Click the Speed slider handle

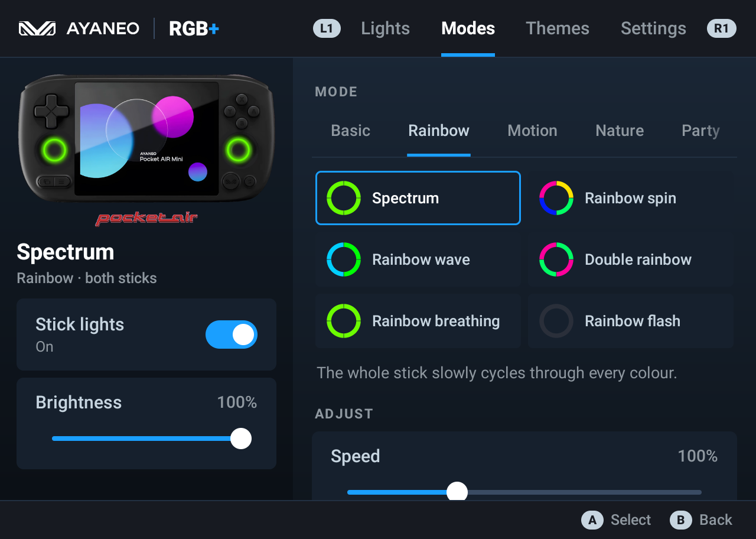(x=457, y=492)
